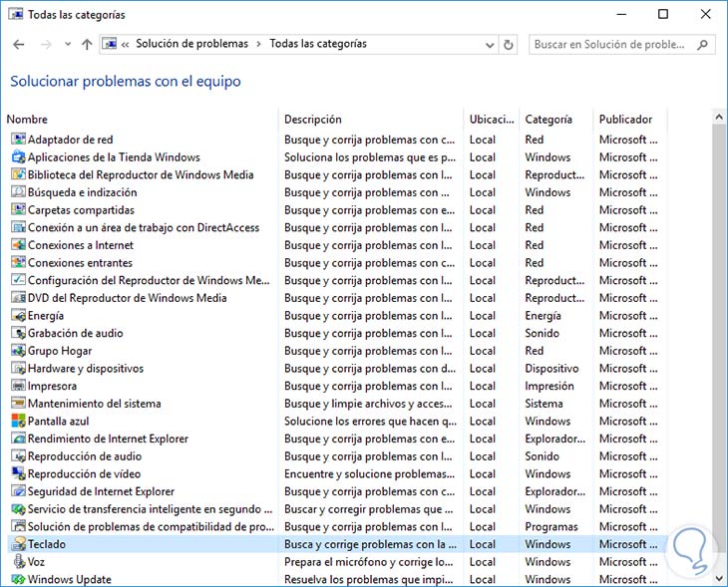Viewport: 728px width, 587px height.
Task: Expand the chevron after Solución de problemas
Action: (259, 44)
